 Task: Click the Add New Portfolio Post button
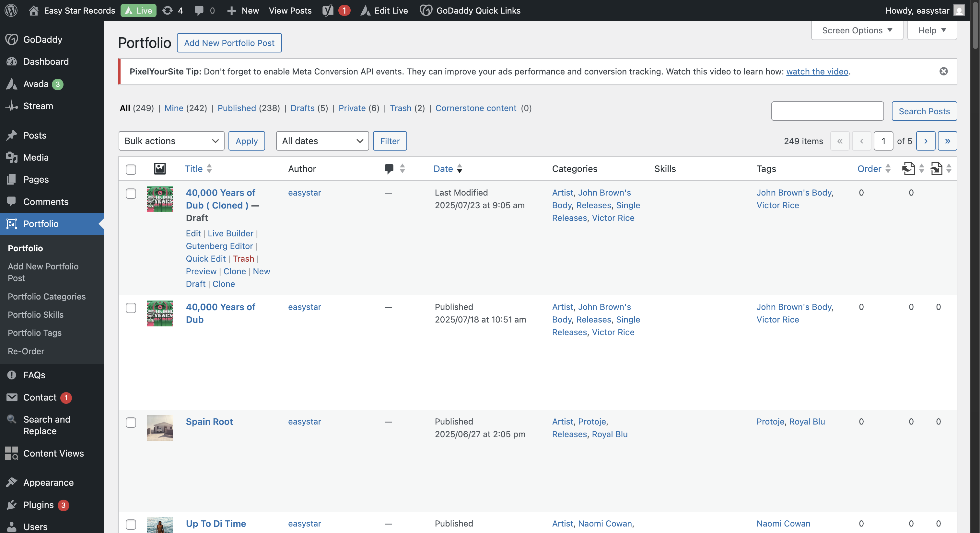[x=229, y=42]
